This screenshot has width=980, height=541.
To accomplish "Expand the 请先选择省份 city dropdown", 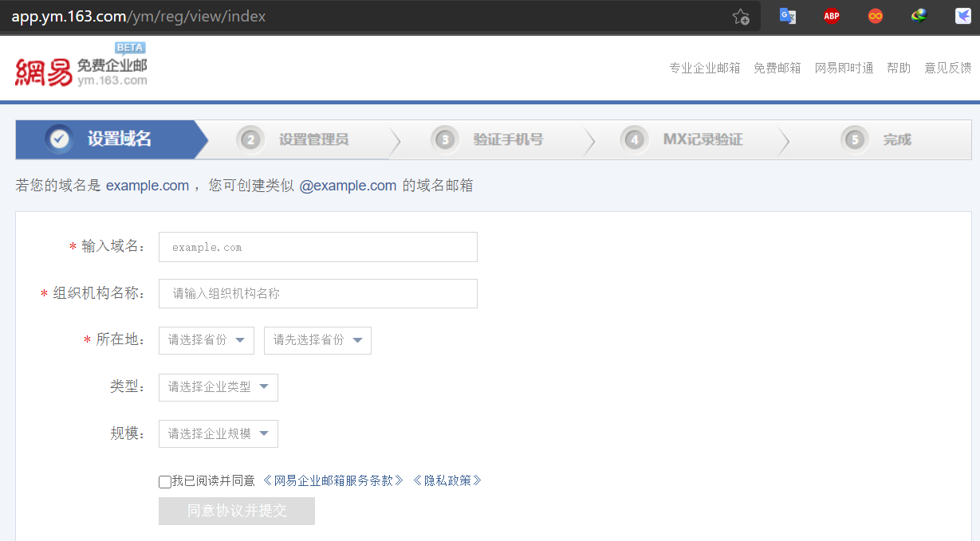I will (317, 340).
